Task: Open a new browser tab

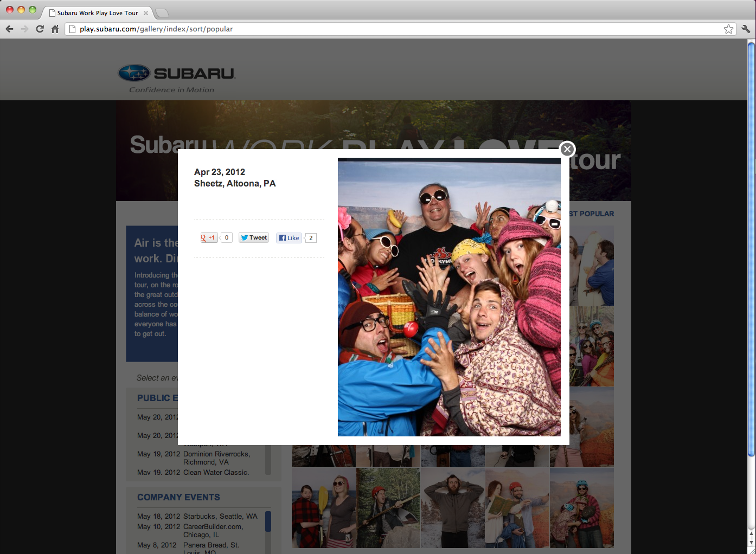Action: [x=162, y=13]
